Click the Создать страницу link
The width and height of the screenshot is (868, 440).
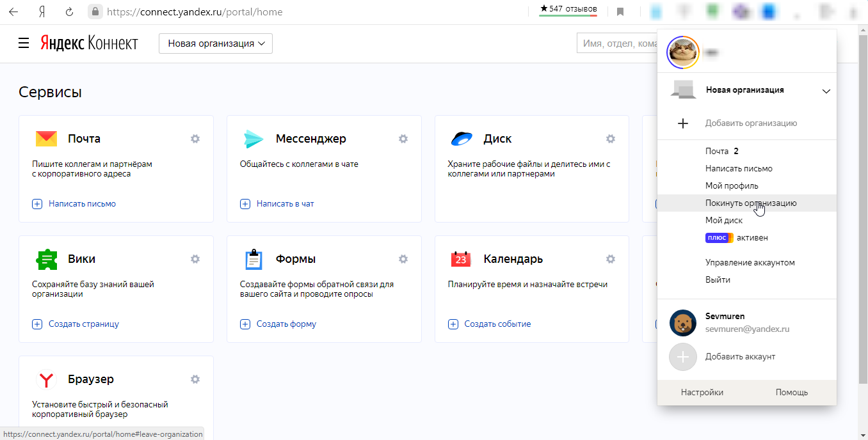click(84, 324)
